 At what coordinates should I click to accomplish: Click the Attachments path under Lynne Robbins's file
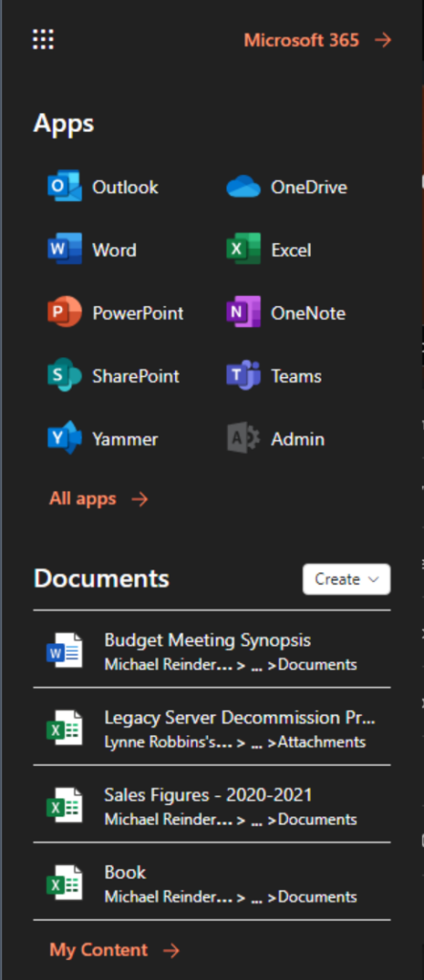tap(322, 742)
